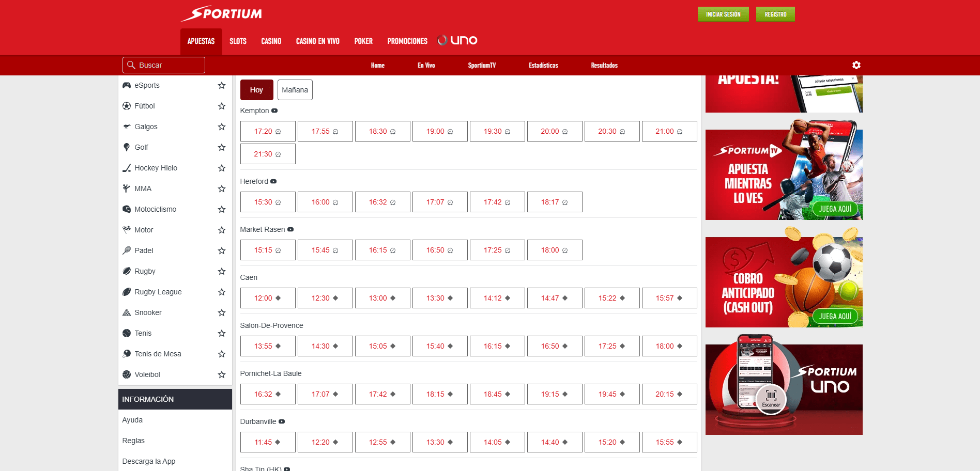980x471 pixels.
Task: Click Market Rasen live video icon
Action: tap(290, 229)
